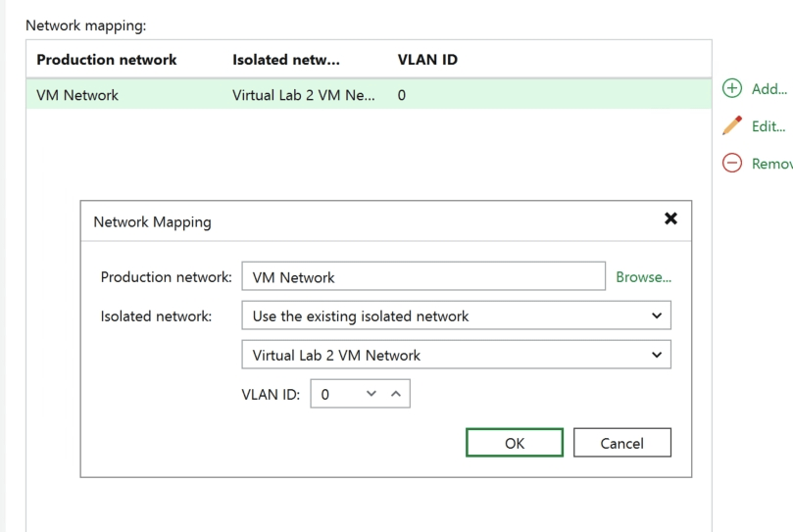This screenshot has width=793, height=532.
Task: Sort by Production network column header
Action: tap(107, 60)
